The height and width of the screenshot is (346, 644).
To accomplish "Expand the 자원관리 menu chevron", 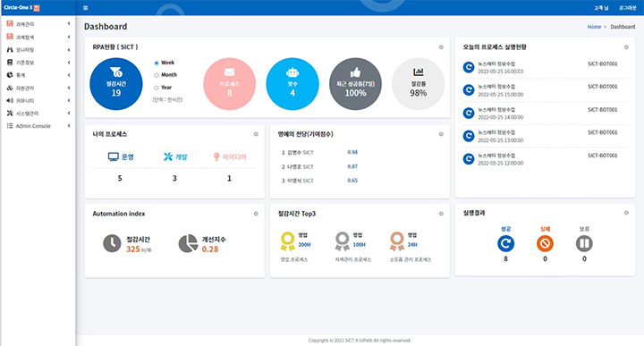I will pos(69,88).
